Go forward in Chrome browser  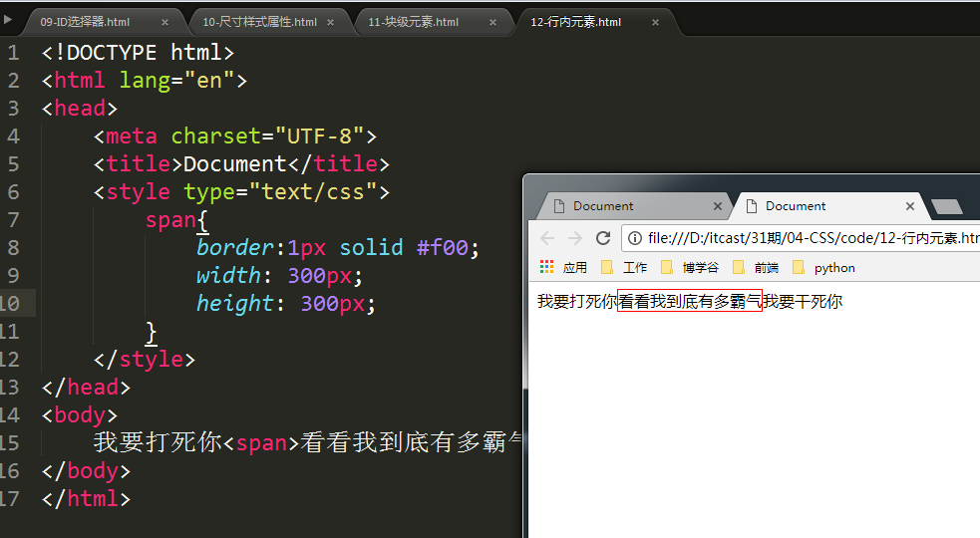[575, 238]
